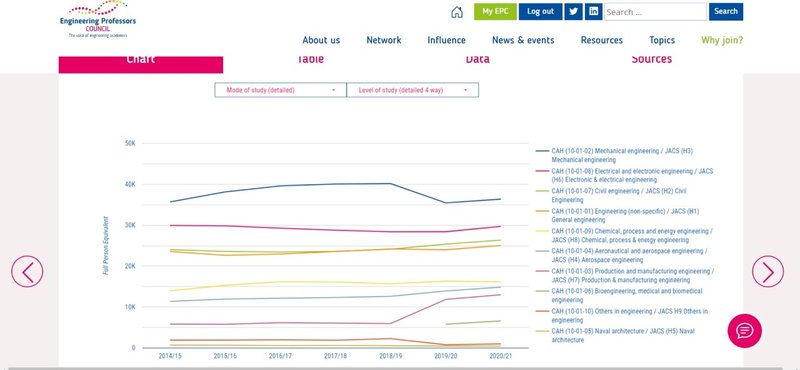The width and height of the screenshot is (800, 370).
Task: Open My EPC account page
Action: [x=495, y=12]
